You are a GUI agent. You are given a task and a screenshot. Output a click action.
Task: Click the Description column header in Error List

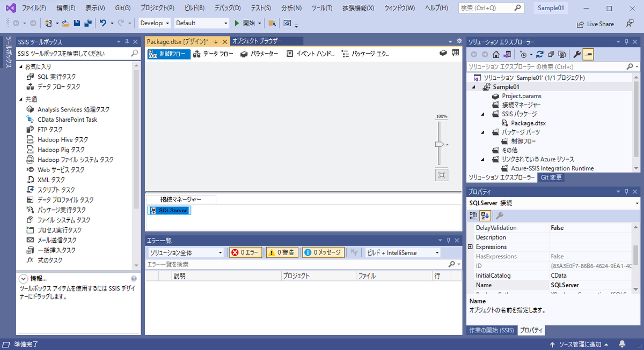coord(226,276)
